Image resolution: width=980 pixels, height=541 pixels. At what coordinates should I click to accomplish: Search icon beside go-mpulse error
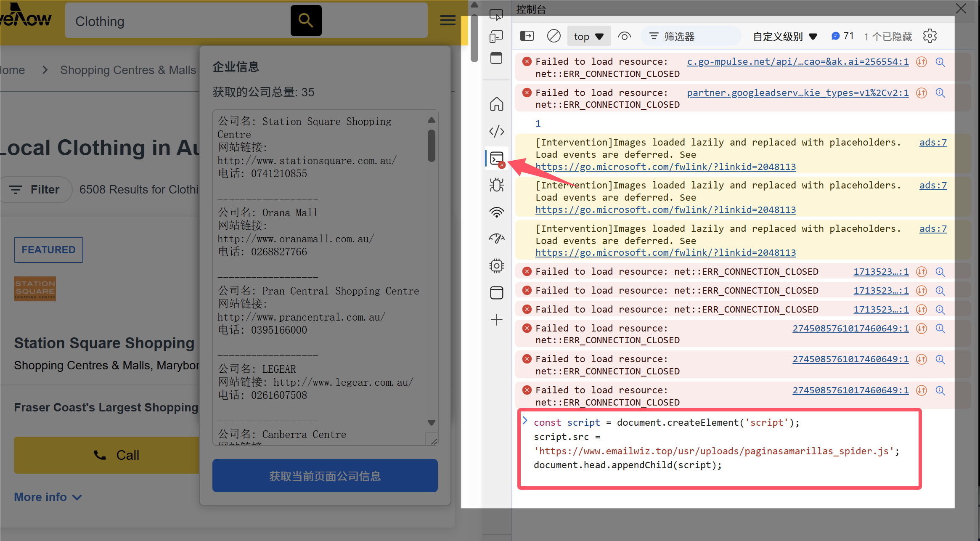[940, 62]
